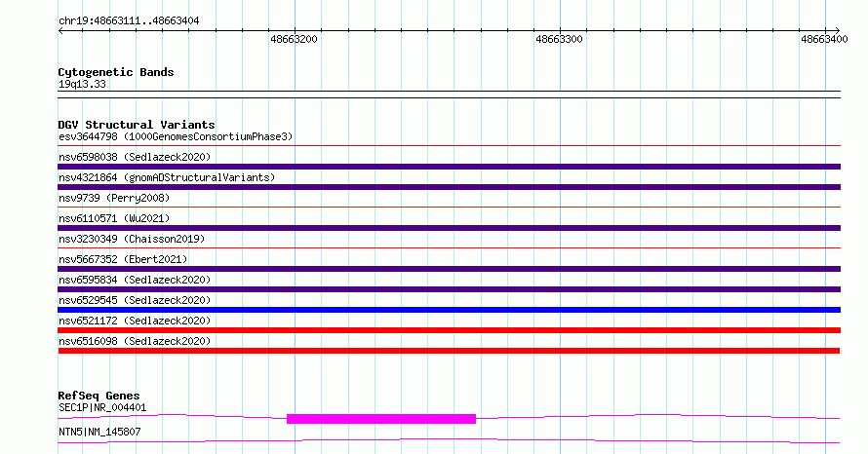This screenshot has height=454, width=868.
Task: Click ruler position 48663200
Action: tap(294, 39)
